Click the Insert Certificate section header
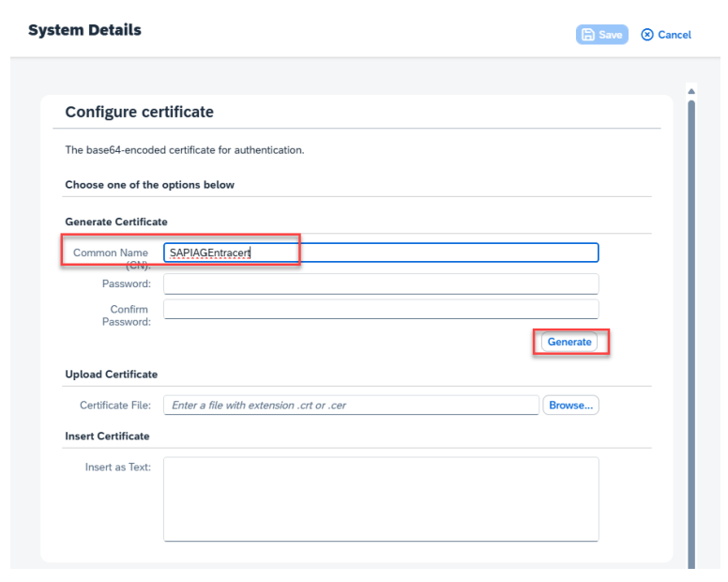 (x=107, y=436)
